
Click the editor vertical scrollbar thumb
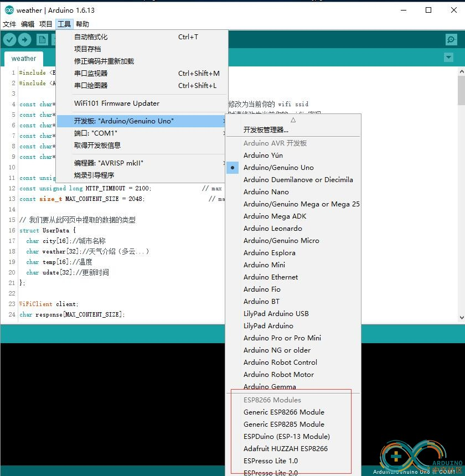point(462,90)
